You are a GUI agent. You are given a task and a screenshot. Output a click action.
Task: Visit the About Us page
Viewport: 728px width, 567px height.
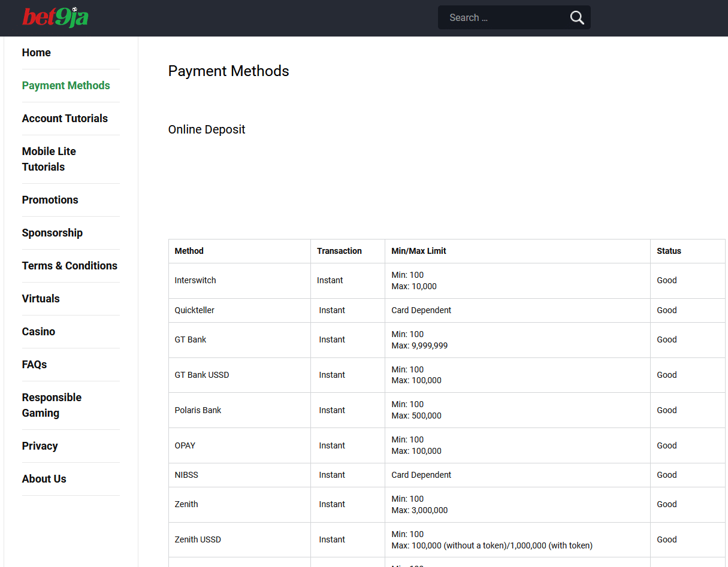point(44,479)
